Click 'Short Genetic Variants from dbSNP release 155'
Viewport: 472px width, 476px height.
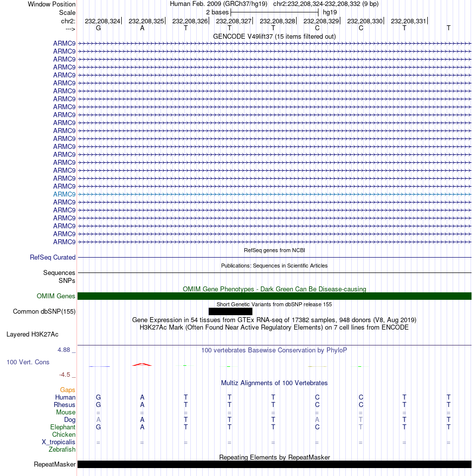(274, 304)
